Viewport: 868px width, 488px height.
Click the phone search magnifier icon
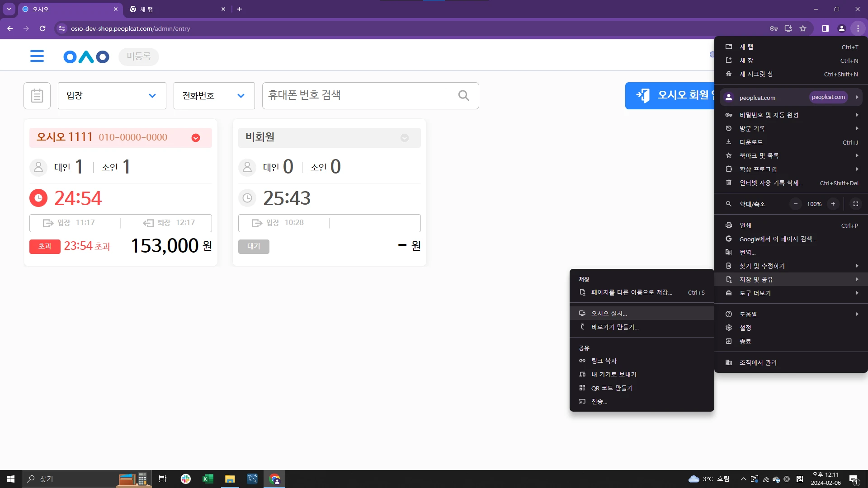463,95
